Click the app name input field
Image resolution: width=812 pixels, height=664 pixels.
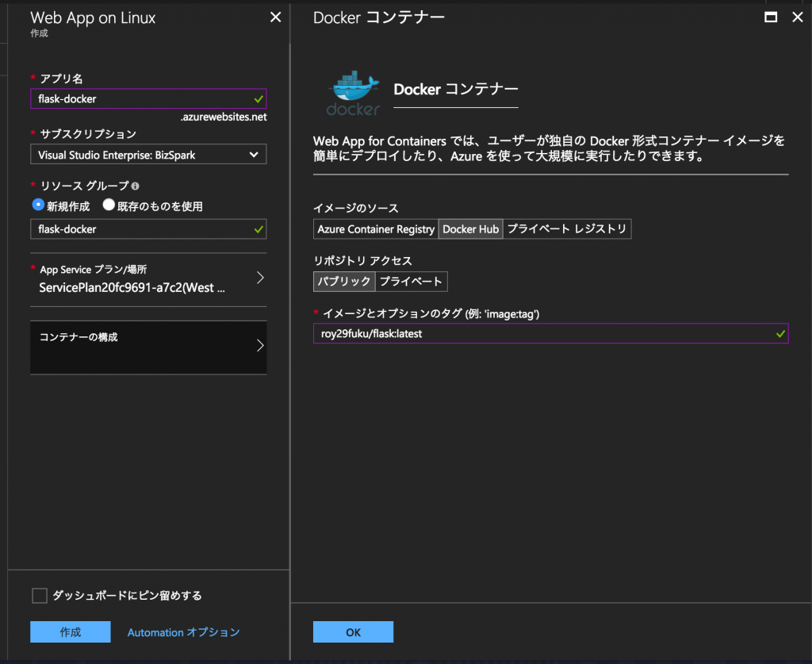(x=148, y=99)
